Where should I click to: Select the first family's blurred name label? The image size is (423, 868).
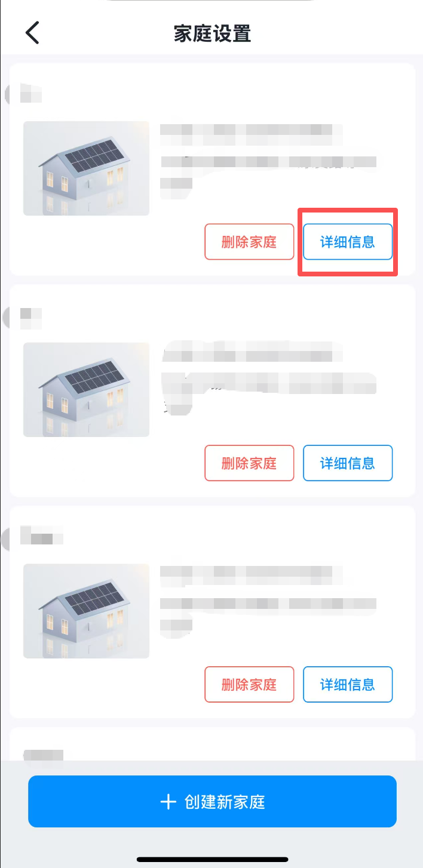(x=30, y=94)
